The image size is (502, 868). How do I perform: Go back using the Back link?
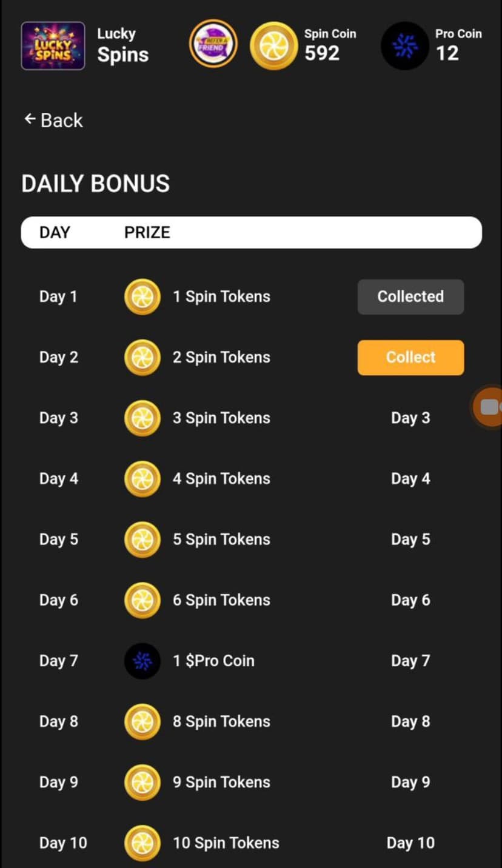tap(53, 120)
